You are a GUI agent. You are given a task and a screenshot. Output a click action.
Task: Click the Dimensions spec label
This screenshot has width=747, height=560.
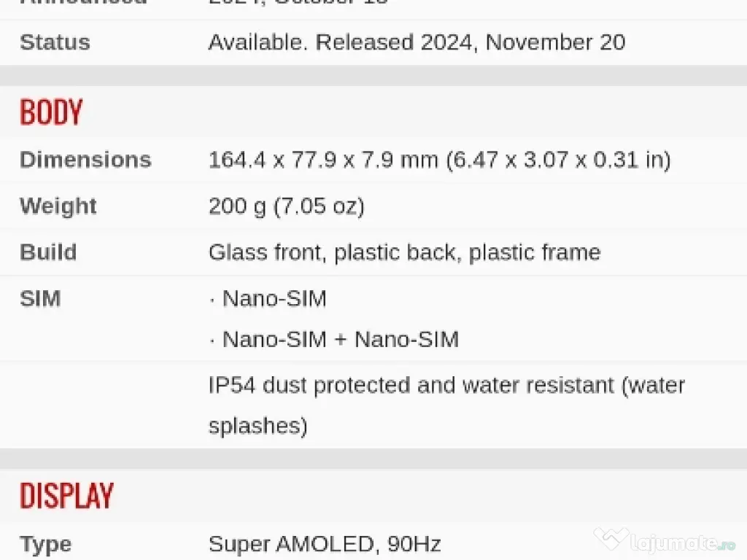click(85, 160)
